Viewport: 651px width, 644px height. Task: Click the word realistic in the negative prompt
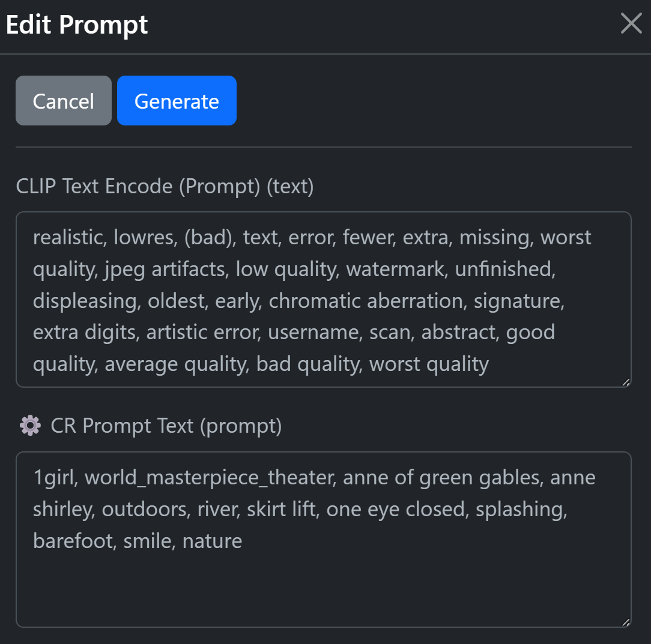click(x=66, y=237)
